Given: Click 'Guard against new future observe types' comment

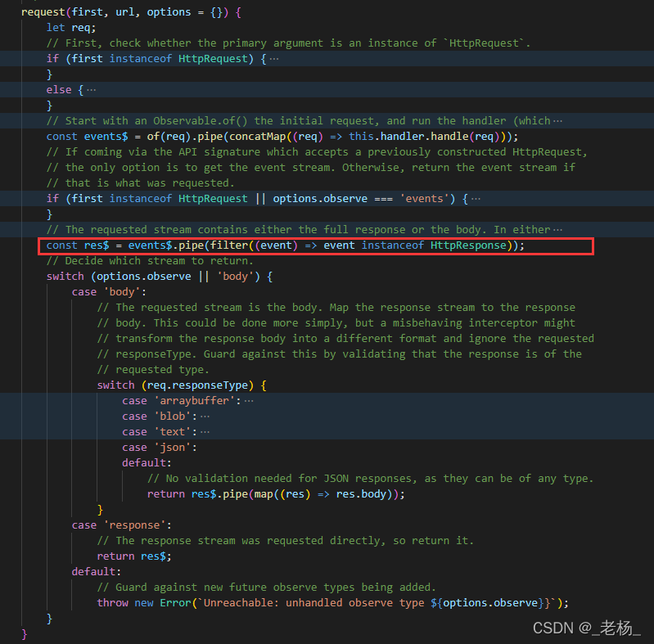Looking at the screenshot, I should click(267, 588).
